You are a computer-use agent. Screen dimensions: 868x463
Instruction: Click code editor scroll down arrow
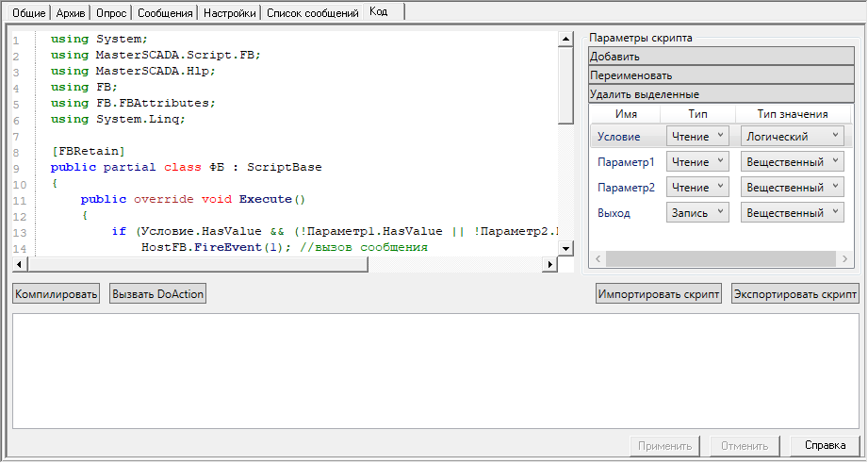(565, 248)
